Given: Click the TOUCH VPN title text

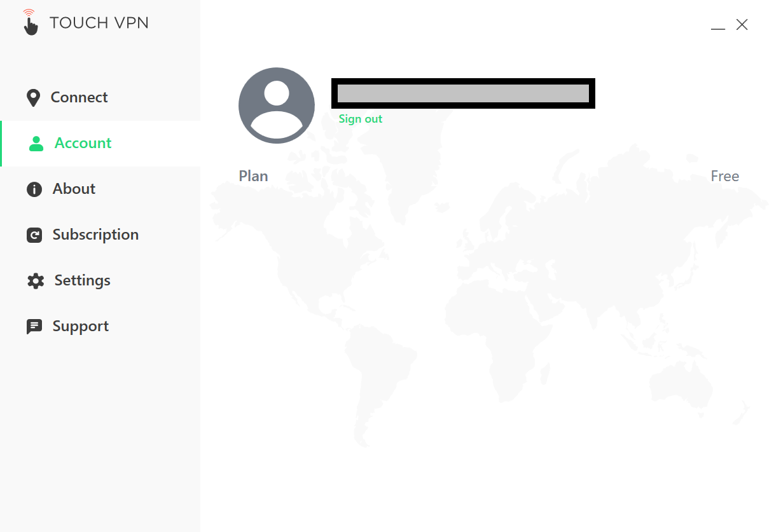Looking at the screenshot, I should click(x=99, y=23).
